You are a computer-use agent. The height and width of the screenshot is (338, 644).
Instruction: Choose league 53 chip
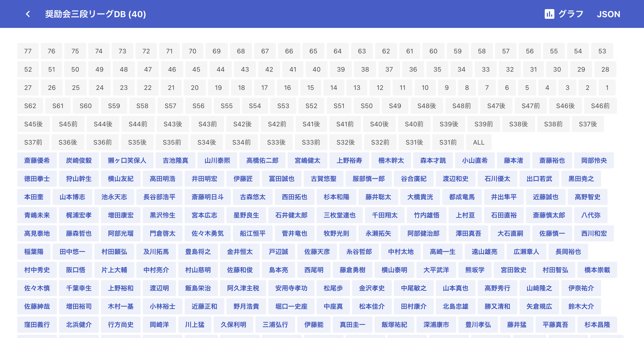point(602,51)
